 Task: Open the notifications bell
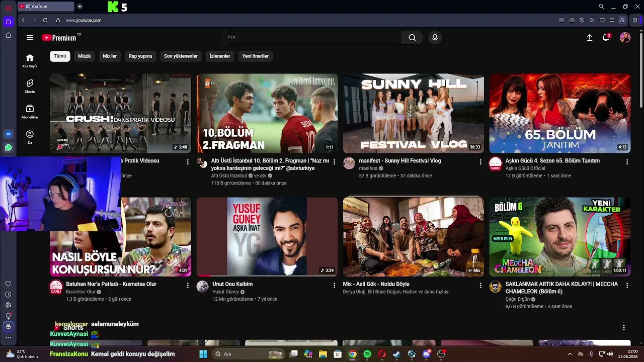(606, 38)
